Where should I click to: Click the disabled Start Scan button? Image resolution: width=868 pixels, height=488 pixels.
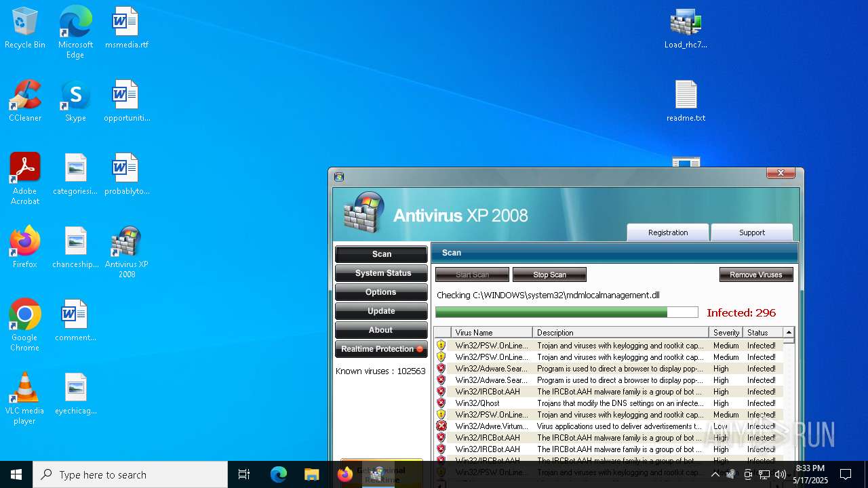pyautogui.click(x=472, y=274)
